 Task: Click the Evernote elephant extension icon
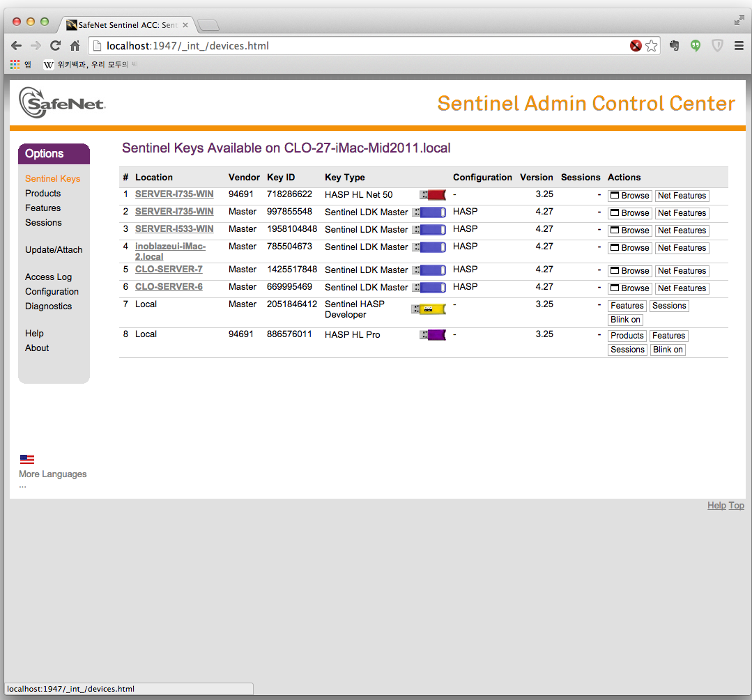[x=674, y=46]
